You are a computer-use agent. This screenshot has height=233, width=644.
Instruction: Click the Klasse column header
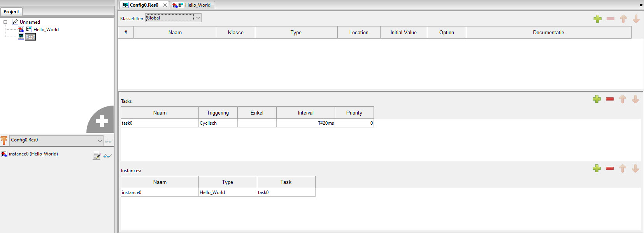click(236, 32)
